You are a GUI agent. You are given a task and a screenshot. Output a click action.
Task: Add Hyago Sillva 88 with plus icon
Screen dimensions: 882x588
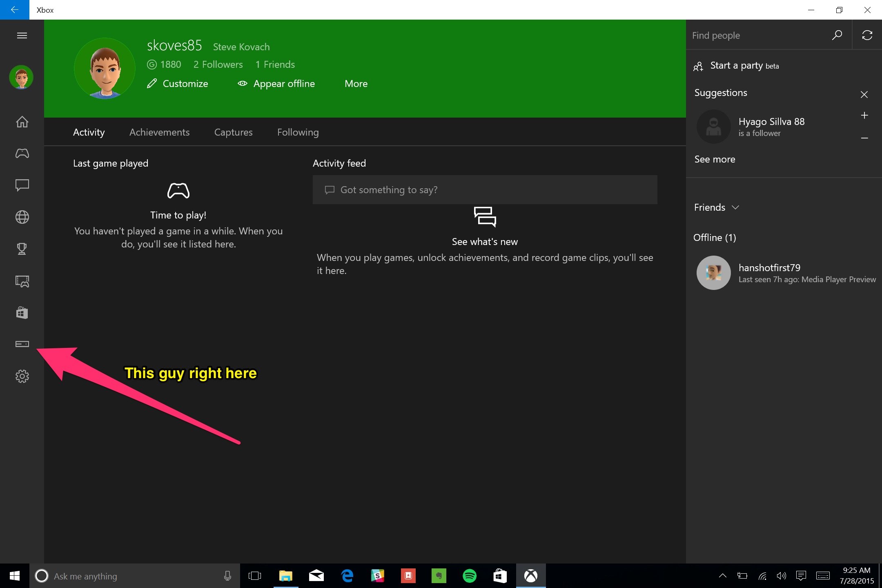click(x=864, y=115)
